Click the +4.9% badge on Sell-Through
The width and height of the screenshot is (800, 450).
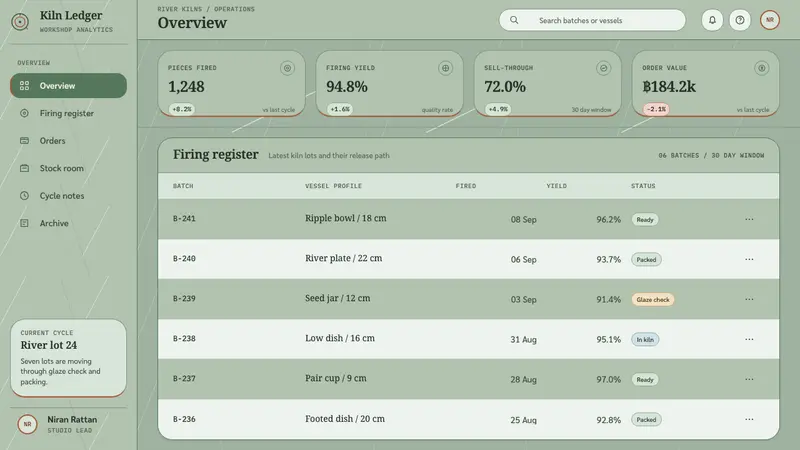click(x=498, y=109)
